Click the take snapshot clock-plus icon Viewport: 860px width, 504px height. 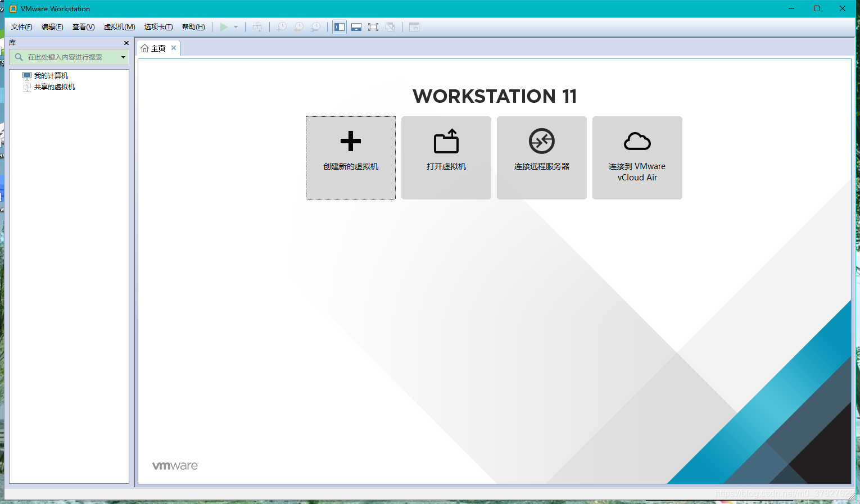pos(282,27)
